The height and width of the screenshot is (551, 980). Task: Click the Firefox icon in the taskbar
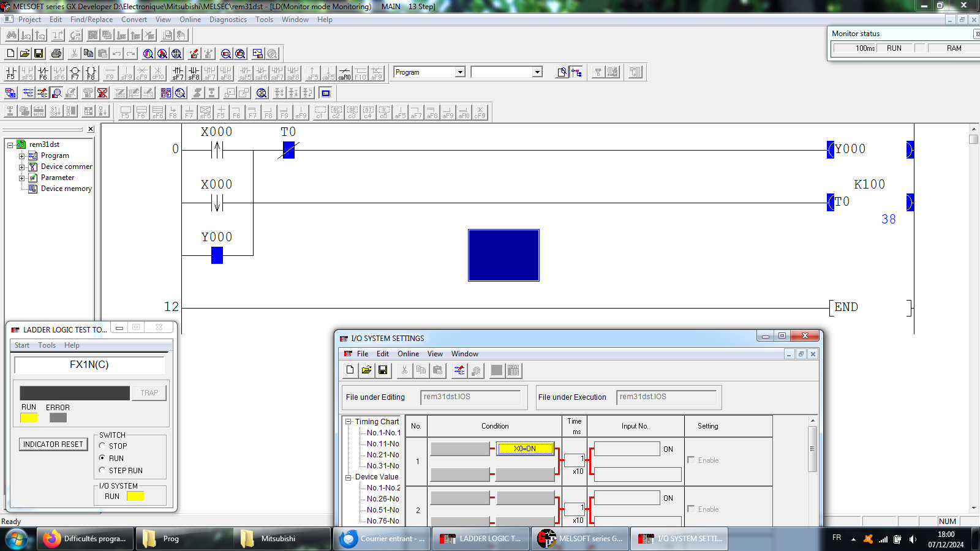click(52, 539)
